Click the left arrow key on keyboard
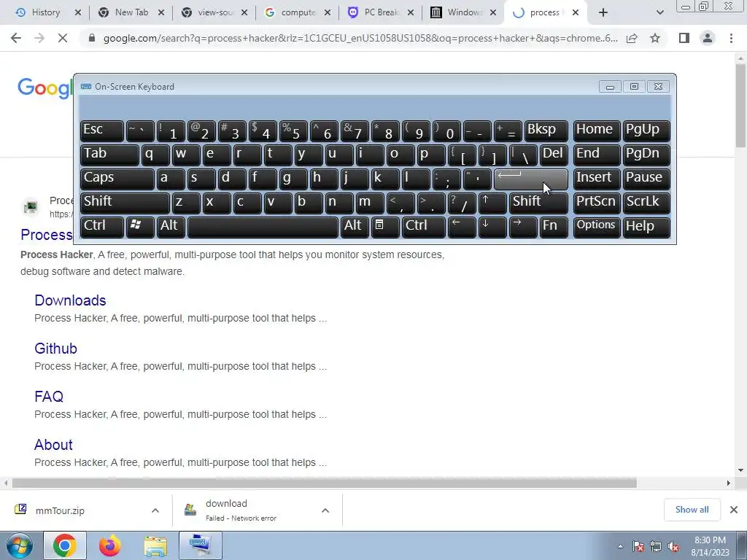 tap(462, 227)
